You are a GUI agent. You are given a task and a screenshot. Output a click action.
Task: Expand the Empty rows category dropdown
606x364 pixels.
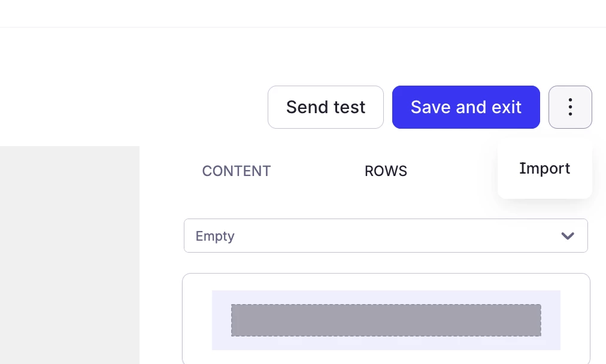[x=386, y=236]
